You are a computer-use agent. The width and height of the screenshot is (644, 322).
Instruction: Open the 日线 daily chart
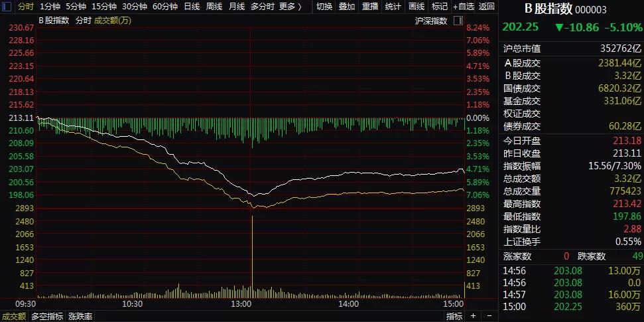(x=192, y=7)
